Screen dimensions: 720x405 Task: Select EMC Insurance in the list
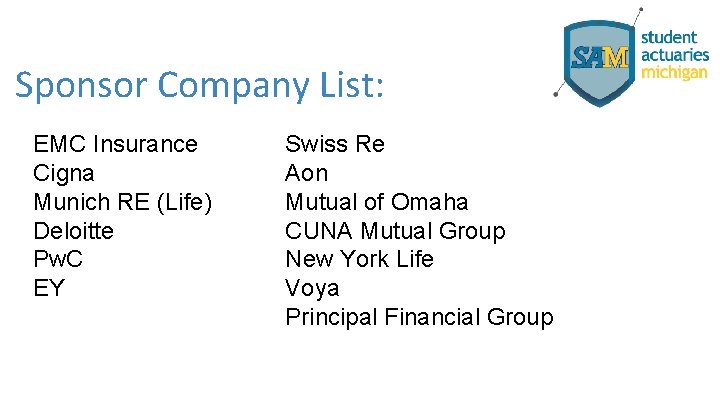[116, 144]
